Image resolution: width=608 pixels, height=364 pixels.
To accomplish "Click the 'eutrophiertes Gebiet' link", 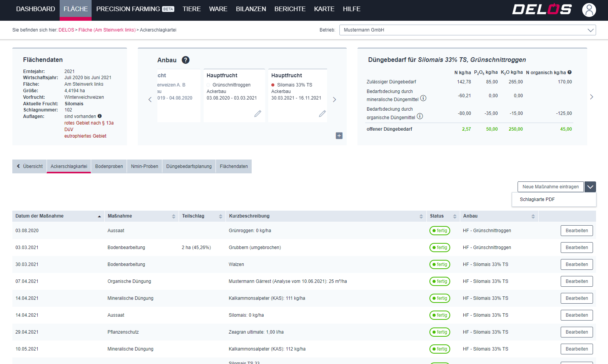I will point(85,136).
